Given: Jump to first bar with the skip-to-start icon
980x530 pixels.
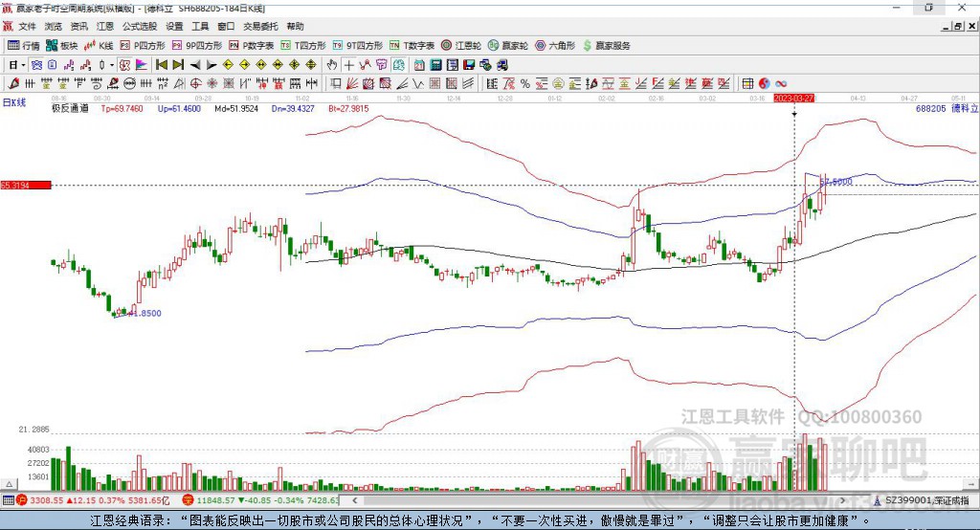Looking at the screenshot, I should pyautogui.click(x=161, y=65).
